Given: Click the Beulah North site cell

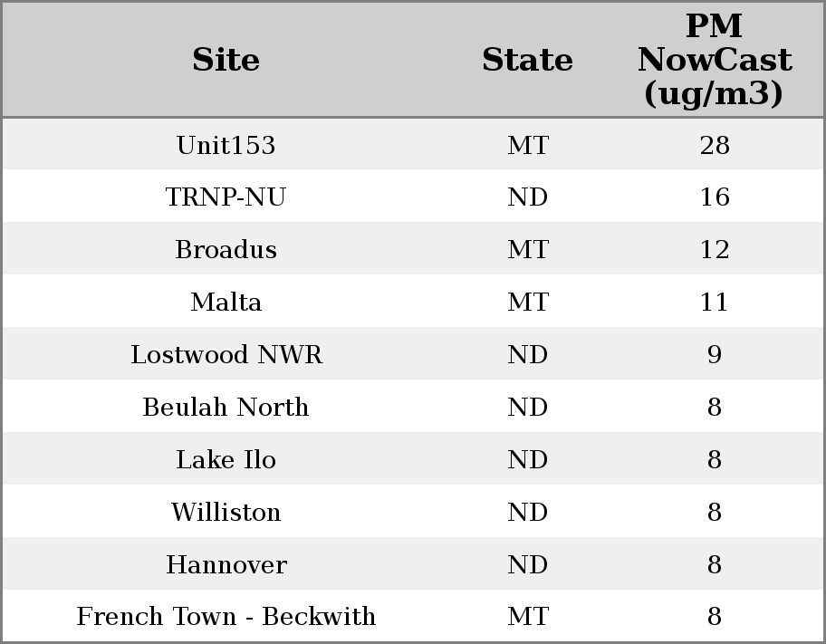Looking at the screenshot, I should point(226,408).
